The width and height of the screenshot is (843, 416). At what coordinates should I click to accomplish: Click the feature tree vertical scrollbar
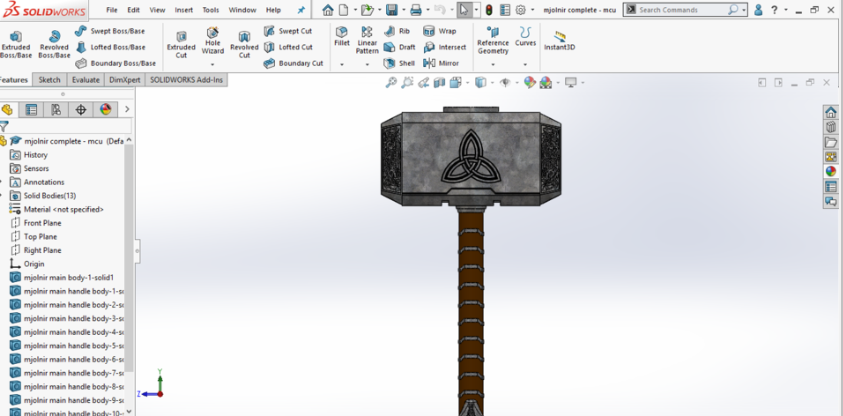129,258
